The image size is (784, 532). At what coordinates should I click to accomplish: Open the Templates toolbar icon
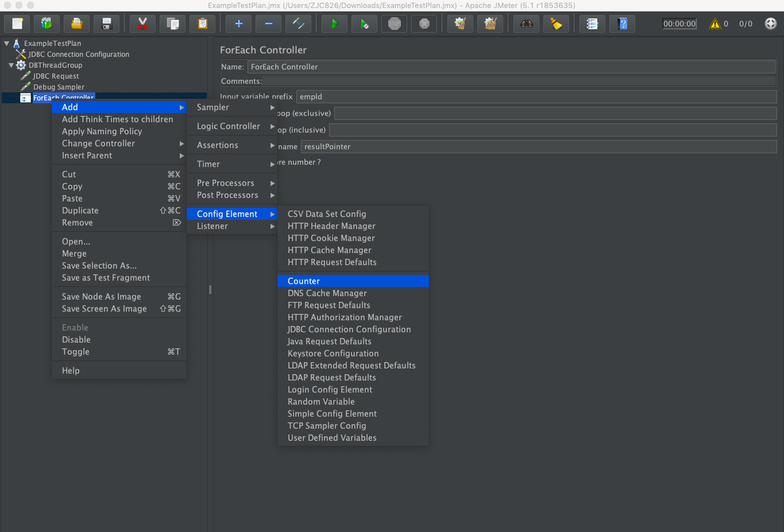[47, 24]
